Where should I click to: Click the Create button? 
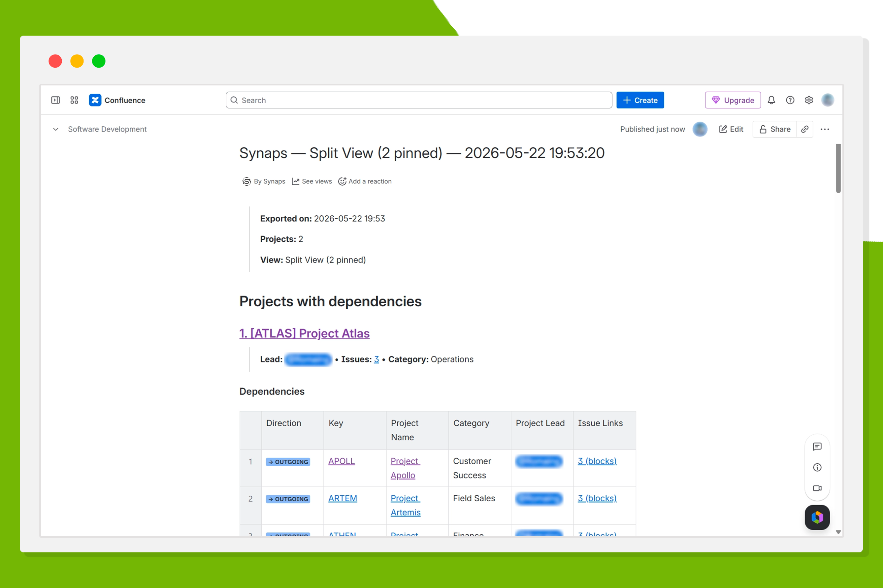tap(640, 100)
